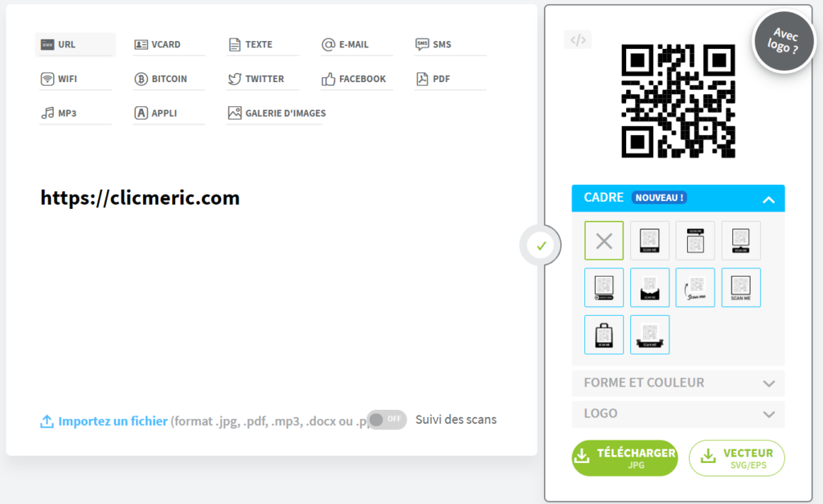Viewport: 823px width, 504px height.
Task: Click the 'Importez un fichier' link
Action: pyautogui.click(x=104, y=421)
